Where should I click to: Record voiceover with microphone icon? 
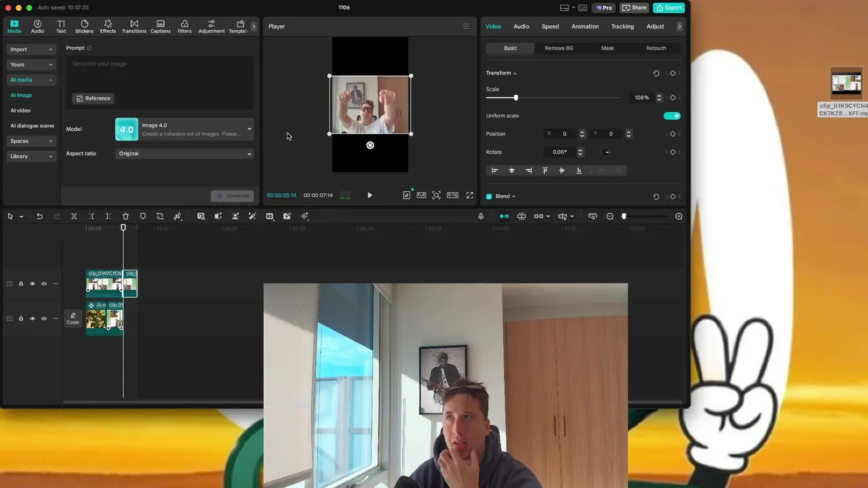click(x=481, y=216)
